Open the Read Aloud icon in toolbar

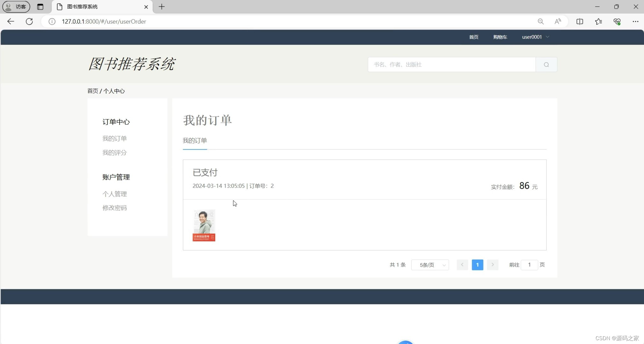[558, 21]
